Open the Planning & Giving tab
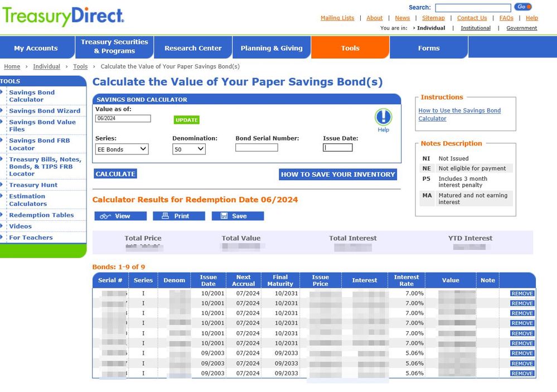The image size is (557, 392). pyautogui.click(x=272, y=48)
